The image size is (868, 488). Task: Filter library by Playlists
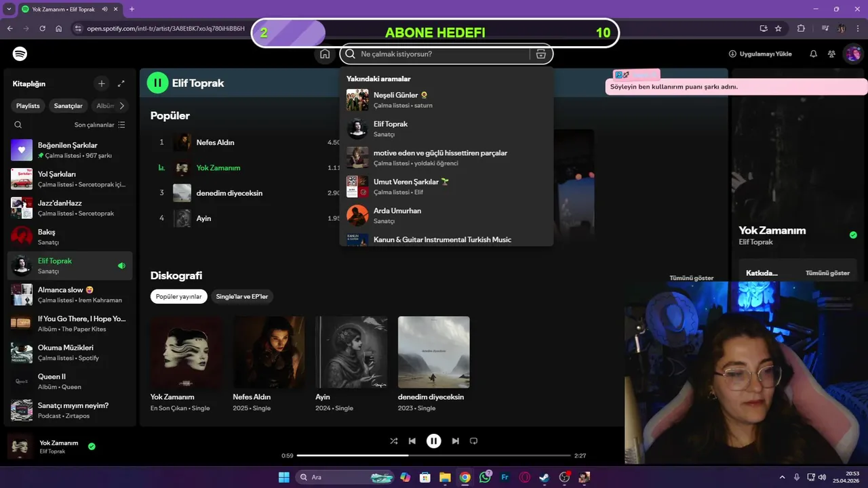(28, 106)
